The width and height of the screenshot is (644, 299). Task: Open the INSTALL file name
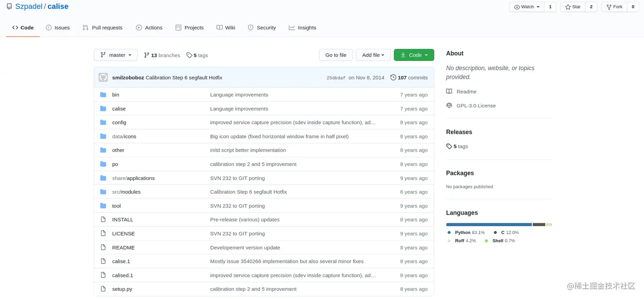[x=123, y=219]
